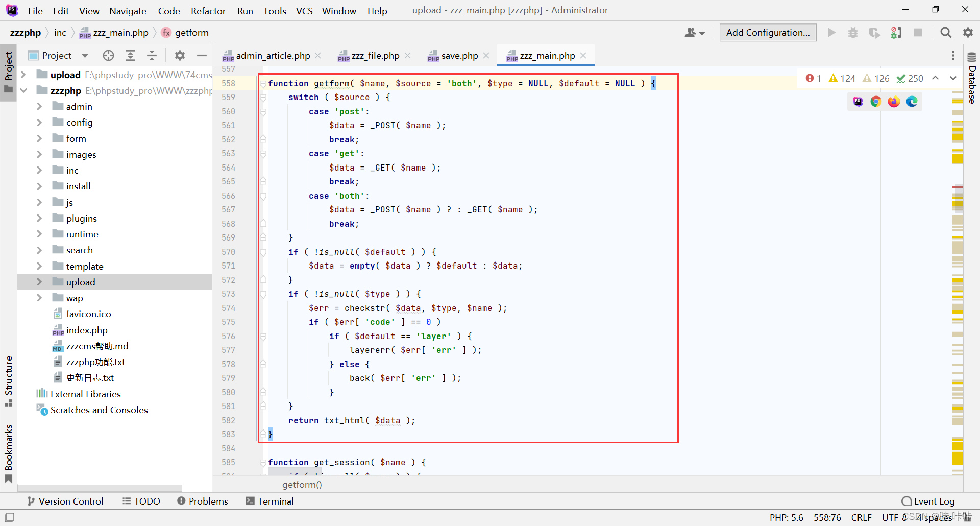Expand the wap folder

click(x=39, y=298)
